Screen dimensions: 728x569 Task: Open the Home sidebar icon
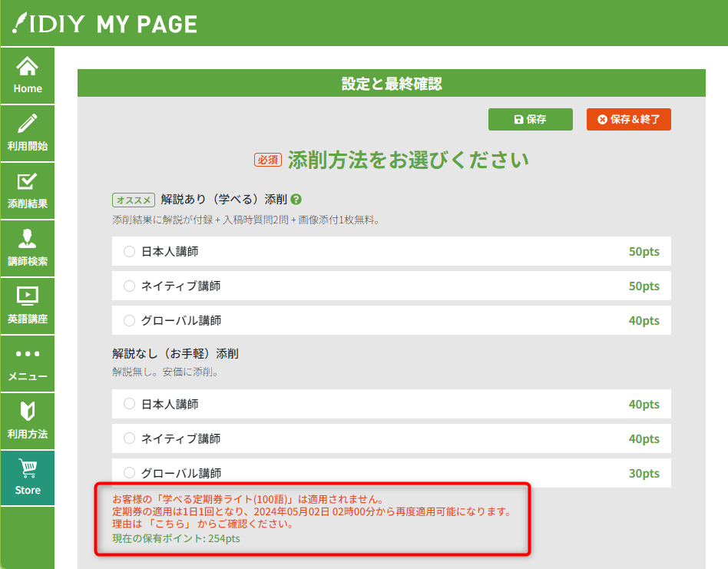click(x=28, y=68)
